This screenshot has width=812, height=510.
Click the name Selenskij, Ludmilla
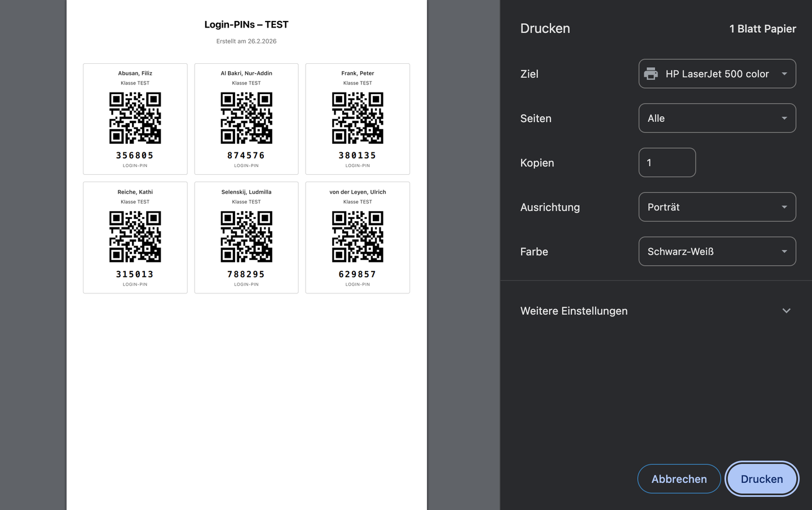click(x=246, y=192)
